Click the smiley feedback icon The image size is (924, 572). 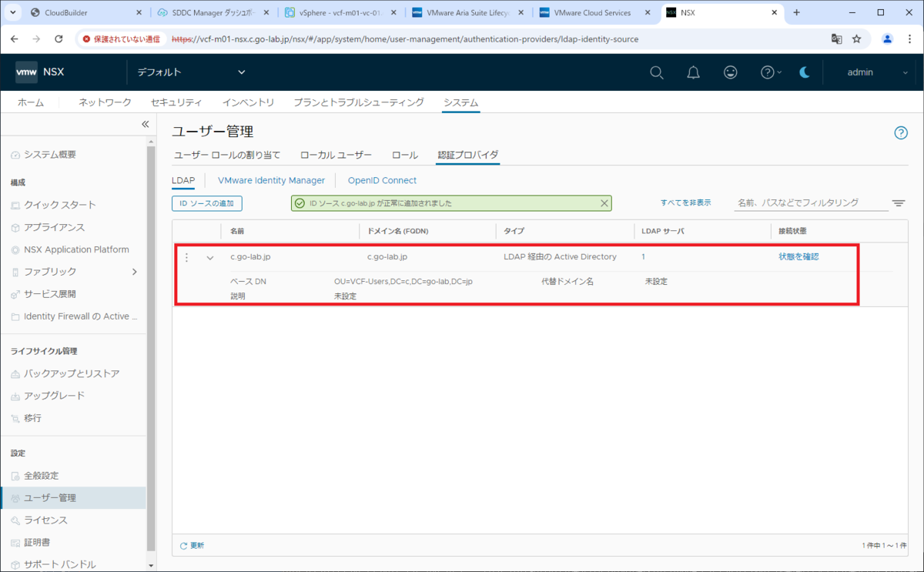730,72
